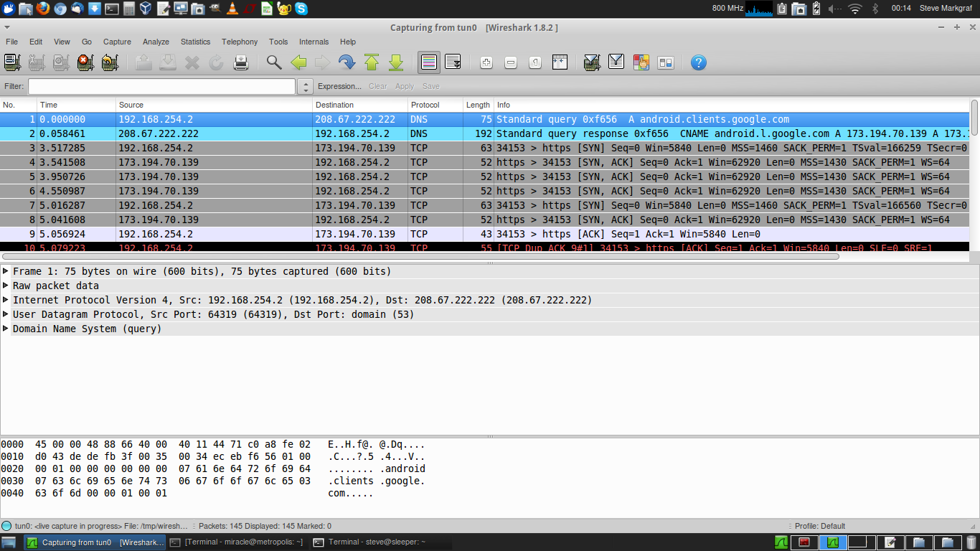Sort packets by the Source column
The width and height of the screenshot is (980, 551).
tap(214, 105)
